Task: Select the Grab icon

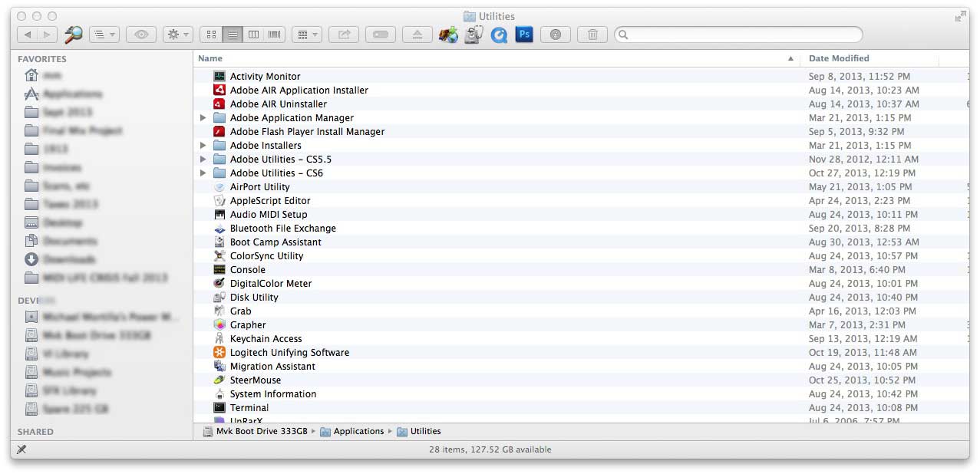Action: 219,311
